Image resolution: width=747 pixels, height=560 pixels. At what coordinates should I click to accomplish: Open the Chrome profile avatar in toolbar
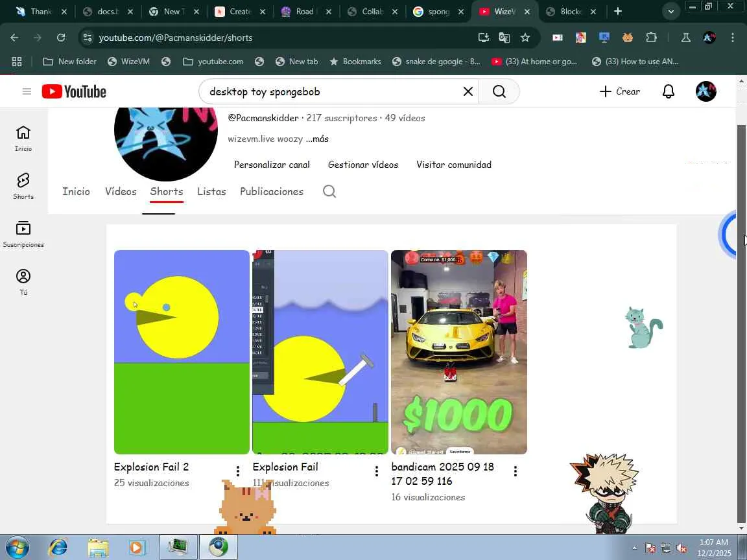pos(709,38)
